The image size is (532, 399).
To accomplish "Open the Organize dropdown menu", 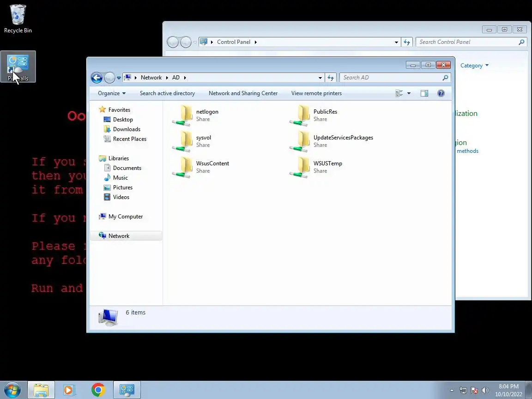I will click(x=112, y=93).
